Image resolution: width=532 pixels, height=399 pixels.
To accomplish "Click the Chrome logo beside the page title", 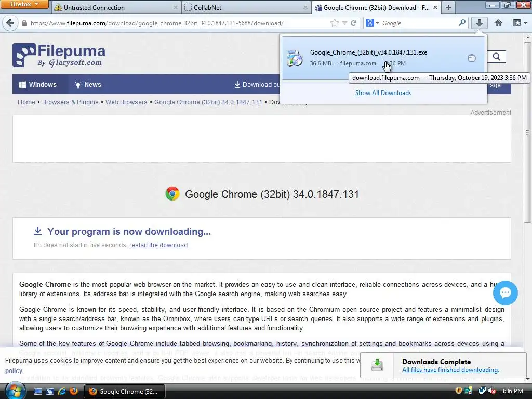I will pos(172,194).
